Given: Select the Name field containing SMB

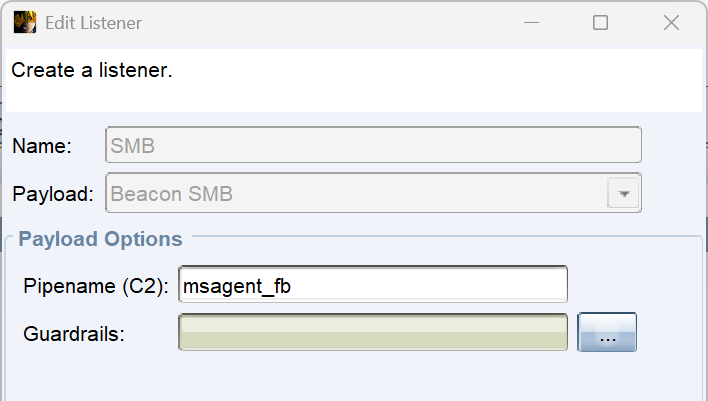Looking at the screenshot, I should tap(372, 145).
